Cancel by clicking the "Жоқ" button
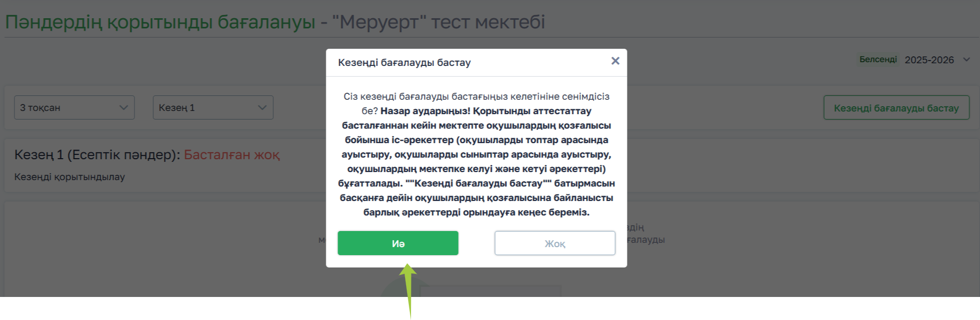Image resolution: width=980 pixels, height=320 pixels. (555, 243)
